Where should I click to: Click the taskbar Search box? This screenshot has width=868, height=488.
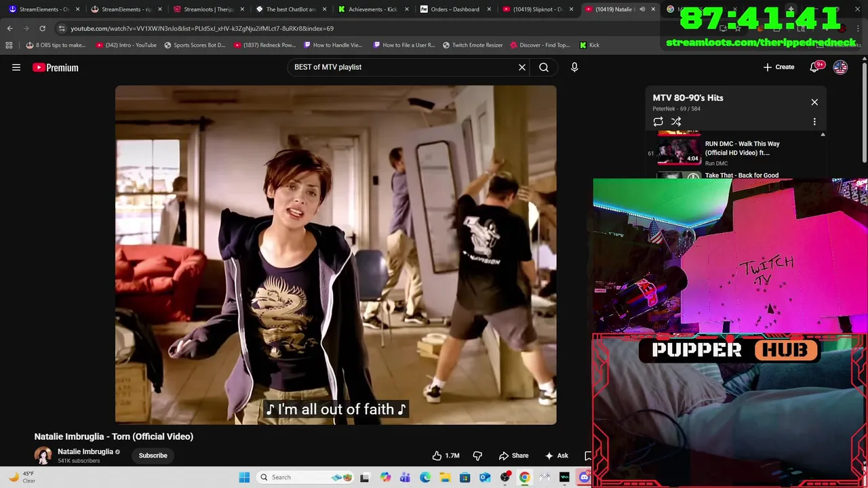(x=306, y=477)
